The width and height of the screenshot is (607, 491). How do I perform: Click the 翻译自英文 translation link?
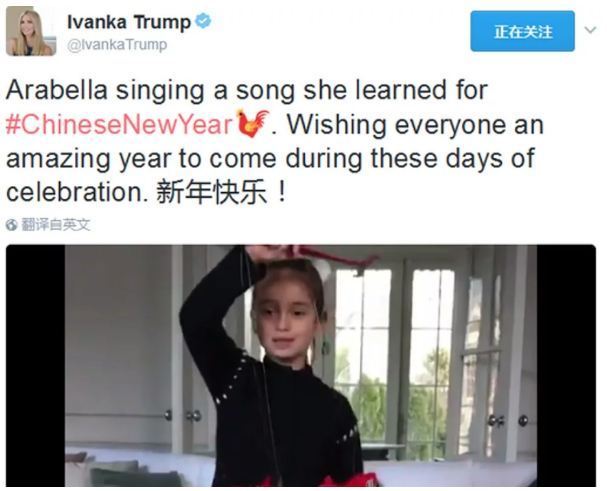(56, 225)
